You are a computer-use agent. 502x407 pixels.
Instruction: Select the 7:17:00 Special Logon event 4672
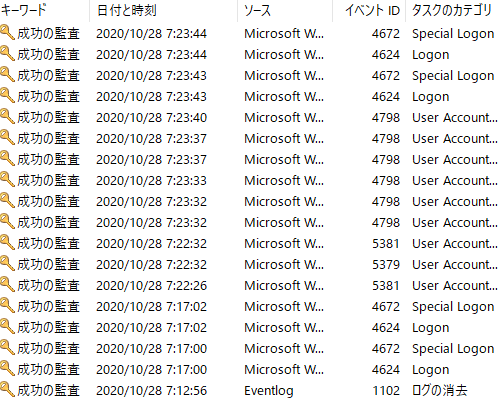[x=251, y=348]
